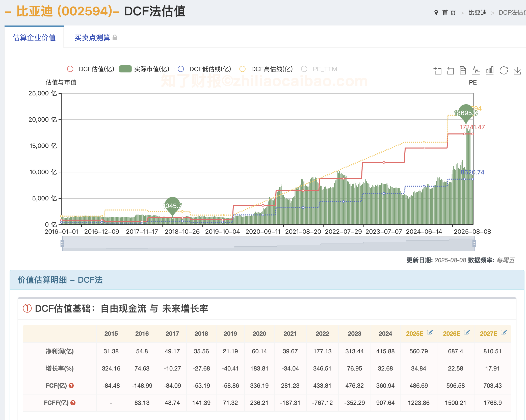Open the 2025E column edit control
This screenshot has height=420, width=526.
coord(430,332)
